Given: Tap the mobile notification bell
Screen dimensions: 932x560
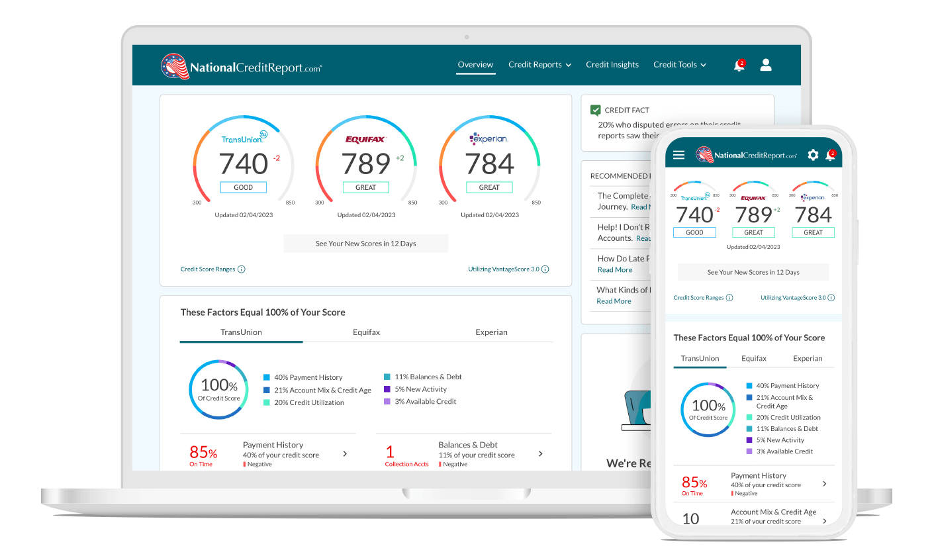Looking at the screenshot, I should pyautogui.click(x=830, y=156).
